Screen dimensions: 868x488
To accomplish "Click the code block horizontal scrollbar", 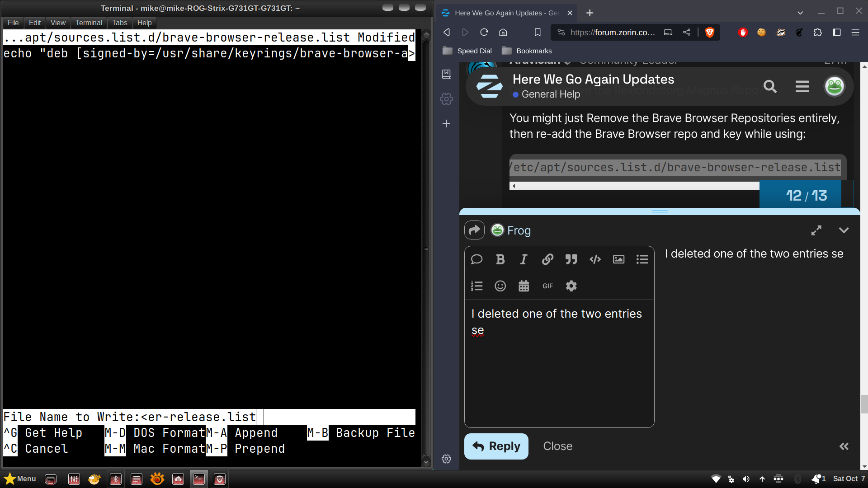I will coord(634,186).
